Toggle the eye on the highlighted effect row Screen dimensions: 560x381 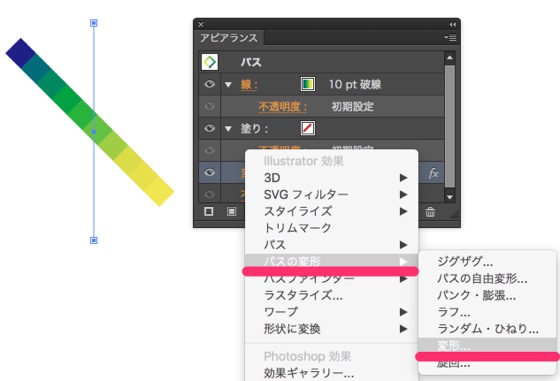(x=210, y=172)
